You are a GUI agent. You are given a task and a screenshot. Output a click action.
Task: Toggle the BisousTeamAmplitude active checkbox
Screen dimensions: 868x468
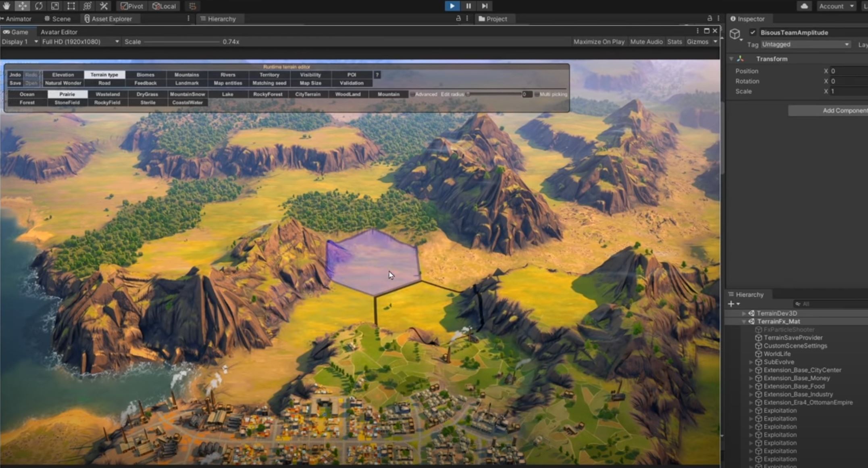tap(753, 32)
